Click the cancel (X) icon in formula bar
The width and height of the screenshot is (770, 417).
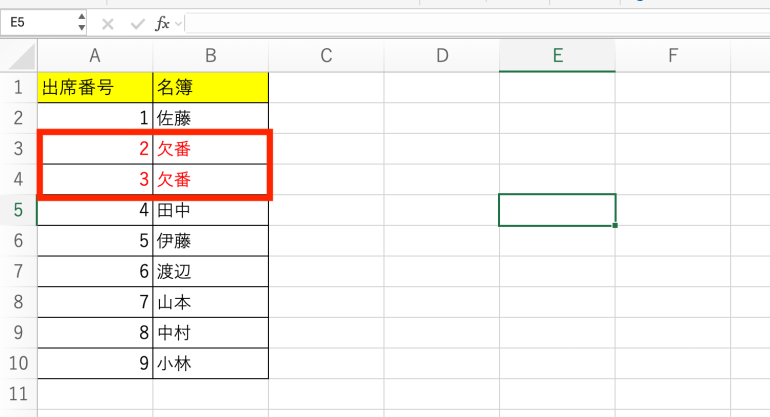pyautogui.click(x=108, y=23)
